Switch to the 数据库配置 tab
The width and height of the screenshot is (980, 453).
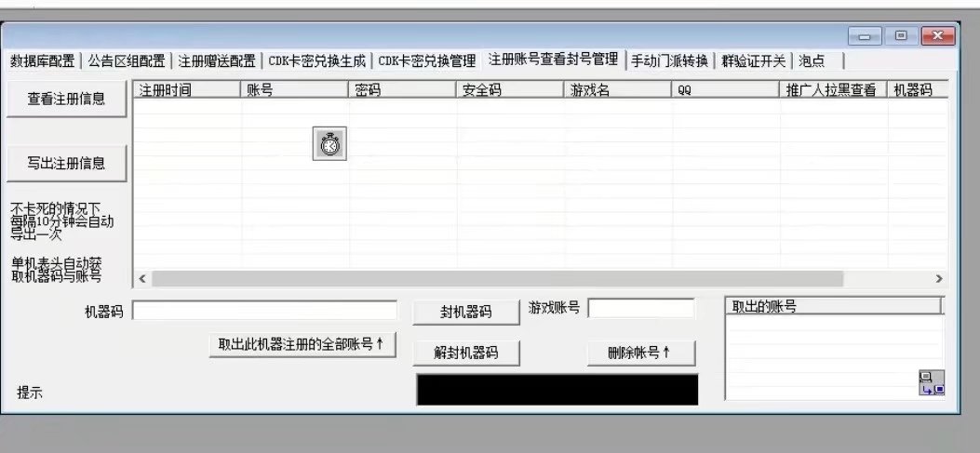[42, 61]
